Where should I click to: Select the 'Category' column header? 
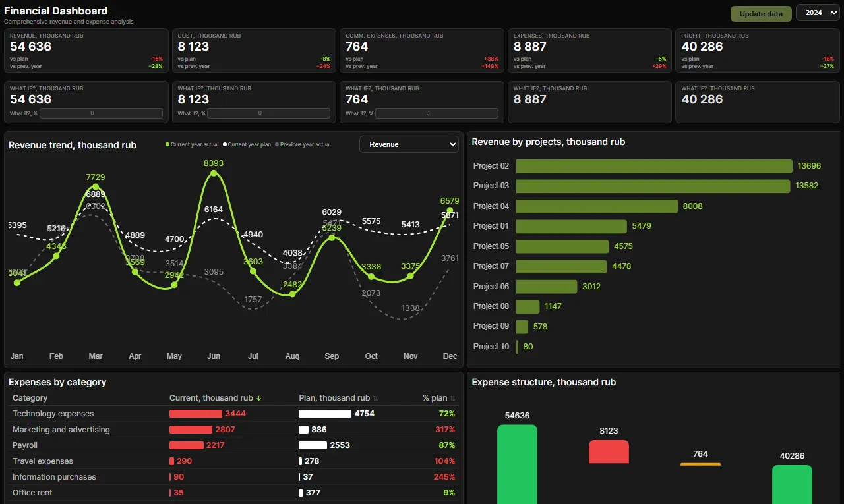[30, 398]
